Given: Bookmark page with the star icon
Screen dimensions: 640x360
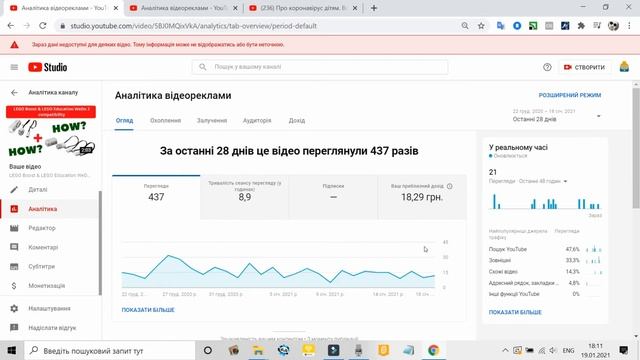Looking at the screenshot, I should coord(481,26).
